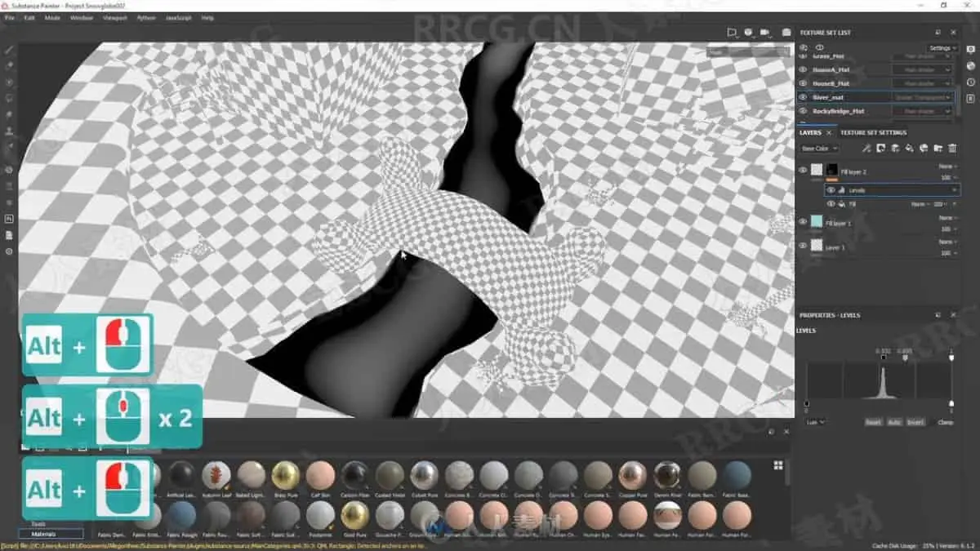Hide Fill layer 1
Image resolution: width=980 pixels, height=551 pixels.
point(803,222)
